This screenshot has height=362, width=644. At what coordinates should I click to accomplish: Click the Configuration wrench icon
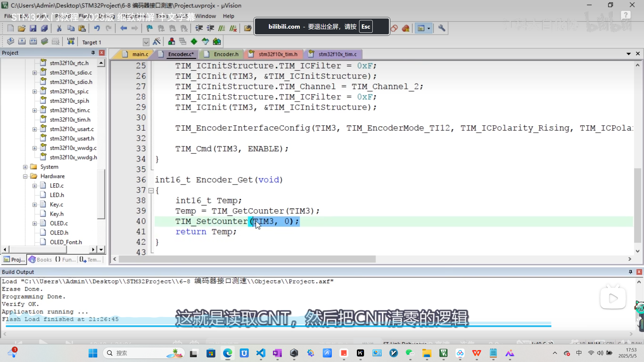tap(441, 28)
